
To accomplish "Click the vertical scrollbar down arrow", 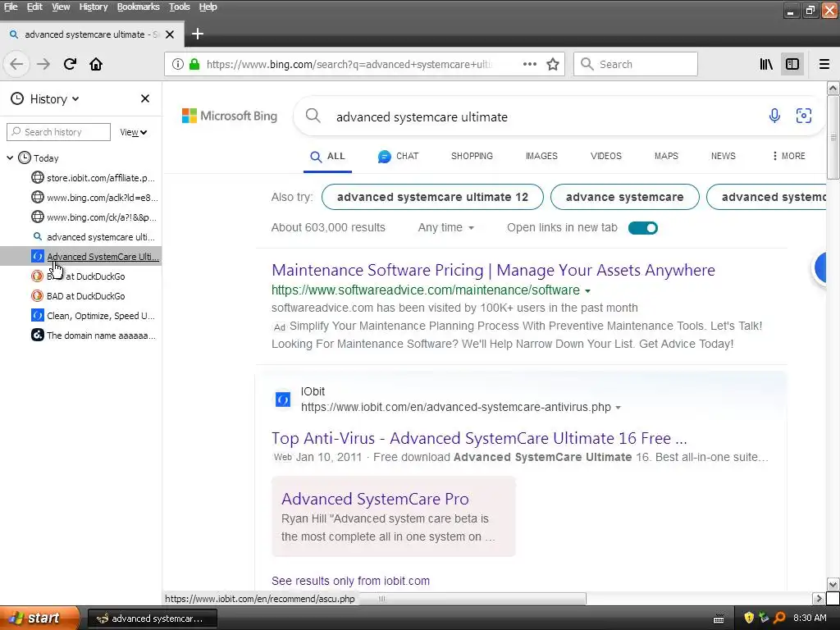I will coord(833,584).
